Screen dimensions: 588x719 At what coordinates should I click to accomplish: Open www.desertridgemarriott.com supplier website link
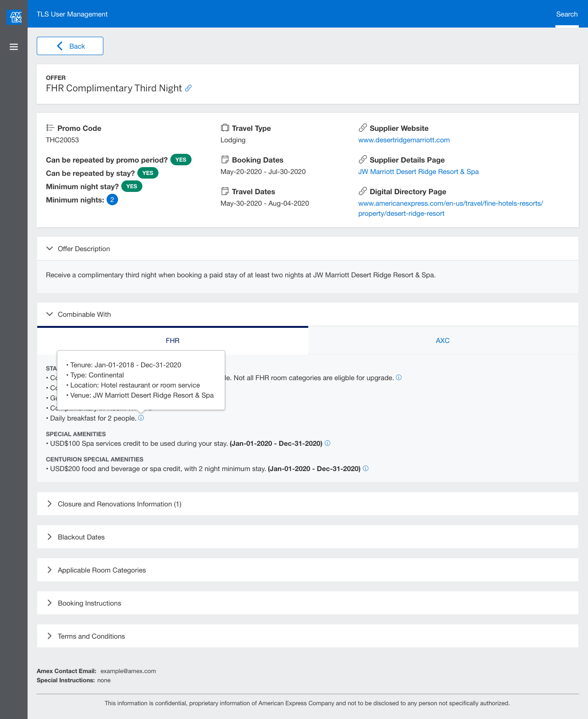pyautogui.click(x=404, y=140)
